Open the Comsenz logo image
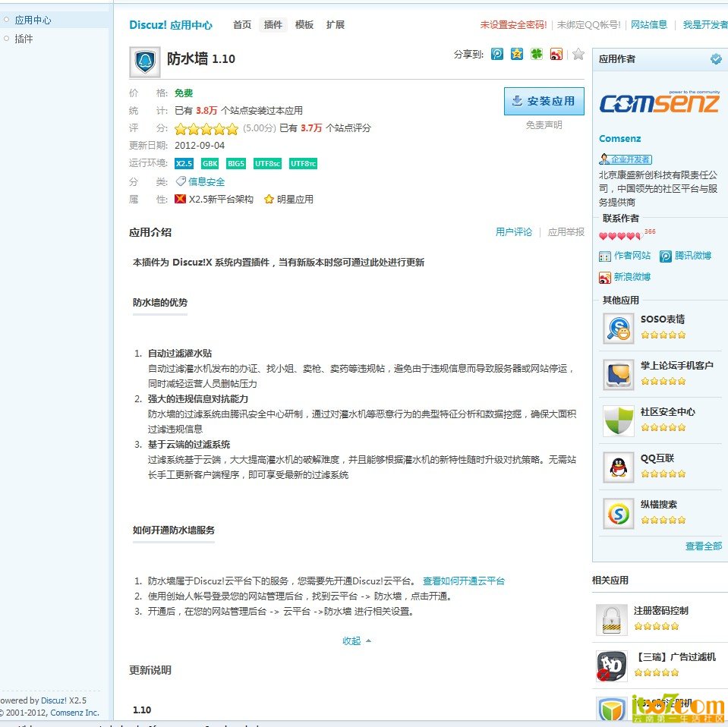 [659, 103]
